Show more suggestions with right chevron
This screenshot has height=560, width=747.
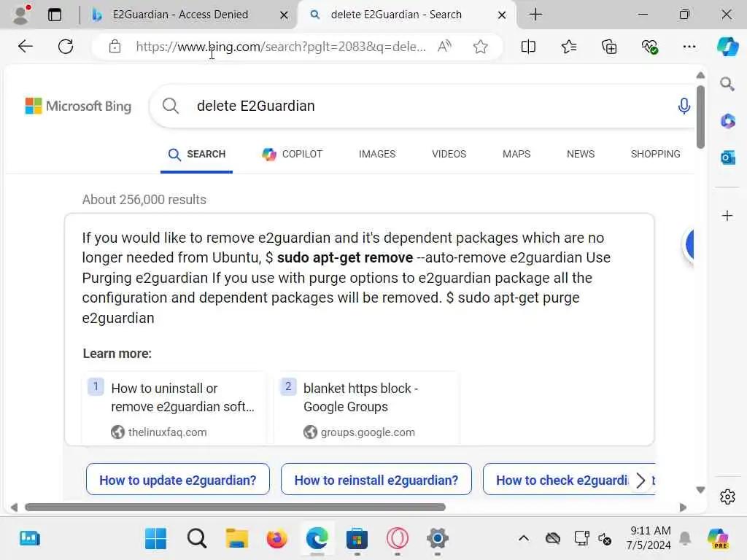tap(640, 480)
